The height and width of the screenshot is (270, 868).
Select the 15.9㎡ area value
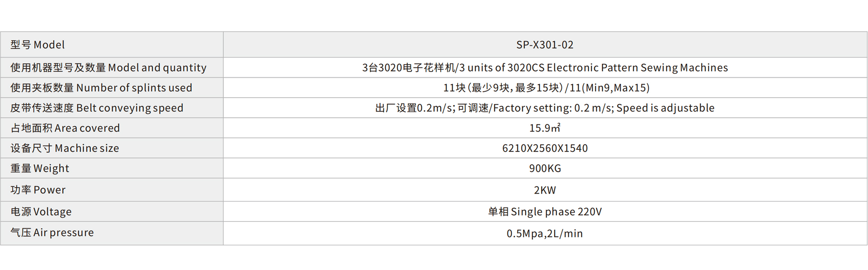tap(545, 128)
